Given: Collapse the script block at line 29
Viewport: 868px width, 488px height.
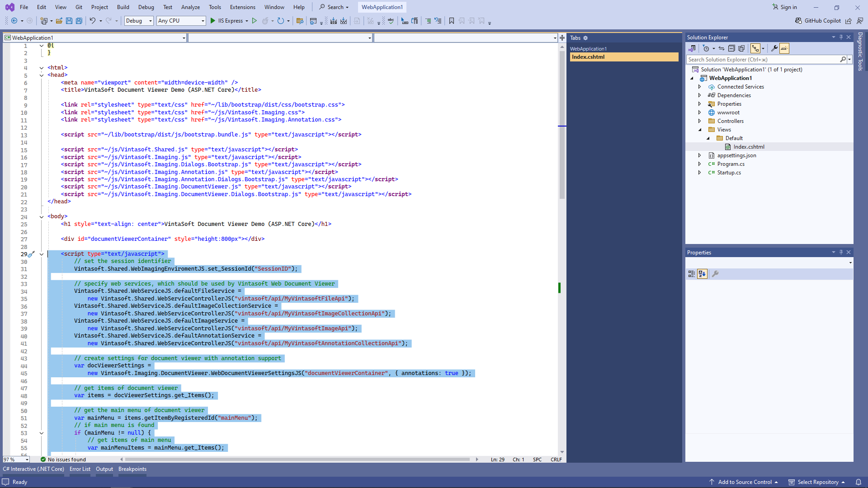Looking at the screenshot, I should [42, 254].
